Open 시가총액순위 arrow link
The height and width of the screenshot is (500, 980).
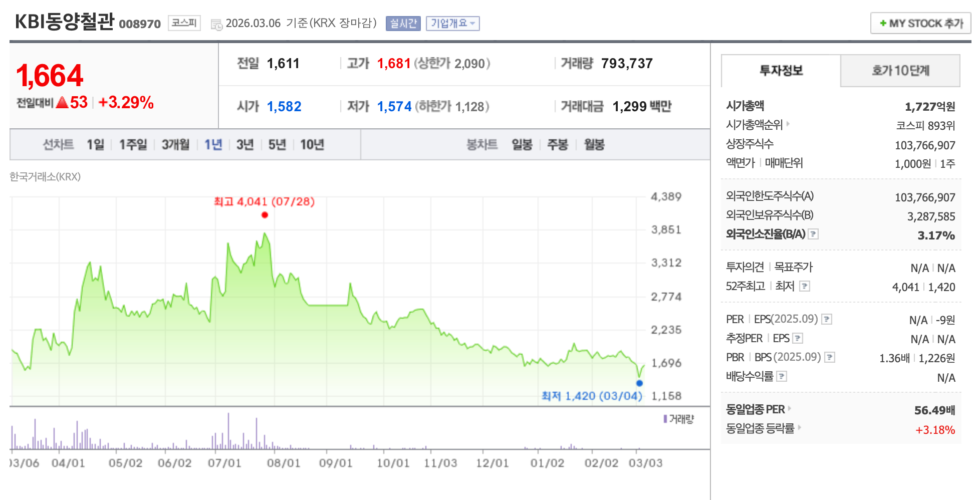(788, 123)
